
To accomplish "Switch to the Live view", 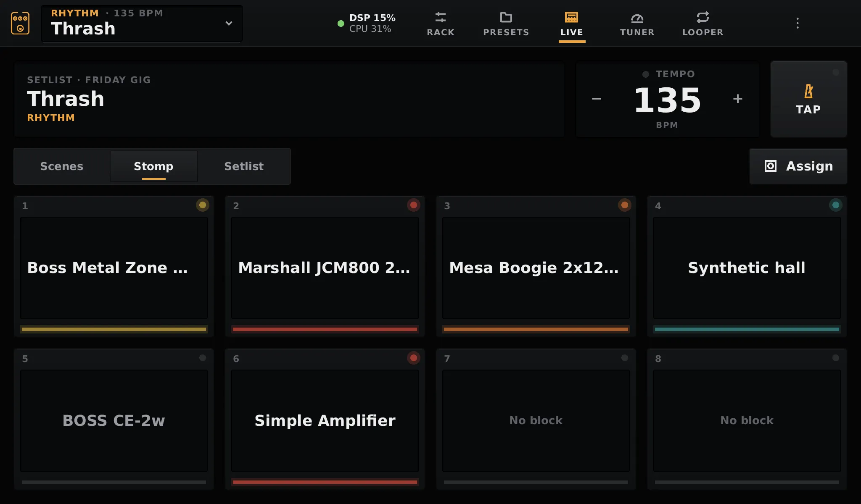I will pyautogui.click(x=572, y=24).
